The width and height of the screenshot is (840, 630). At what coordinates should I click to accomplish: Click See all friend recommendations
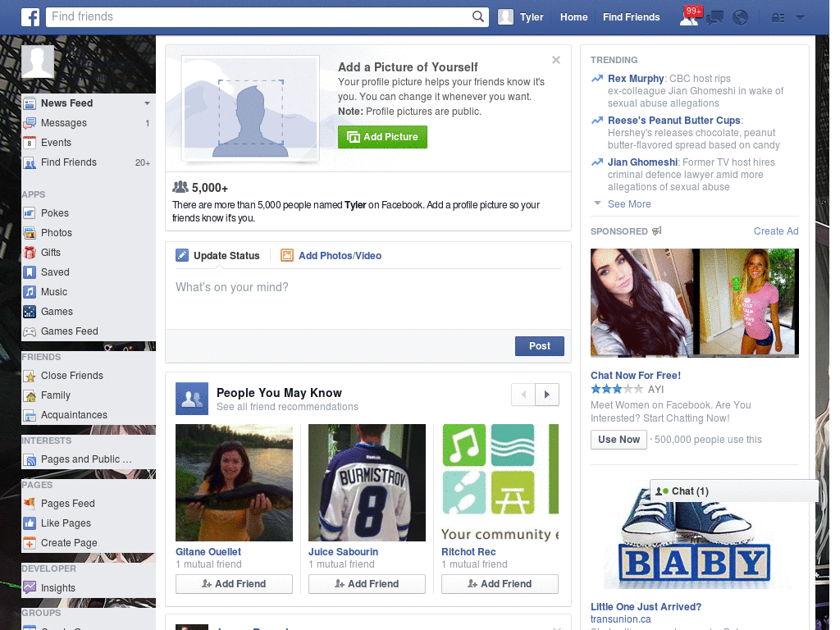(x=287, y=407)
